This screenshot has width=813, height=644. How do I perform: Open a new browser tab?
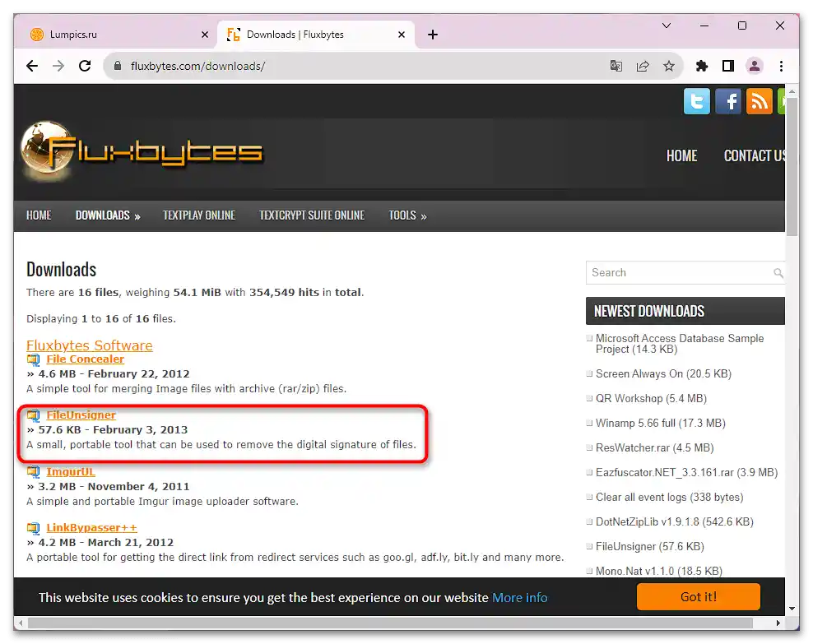[x=433, y=35]
